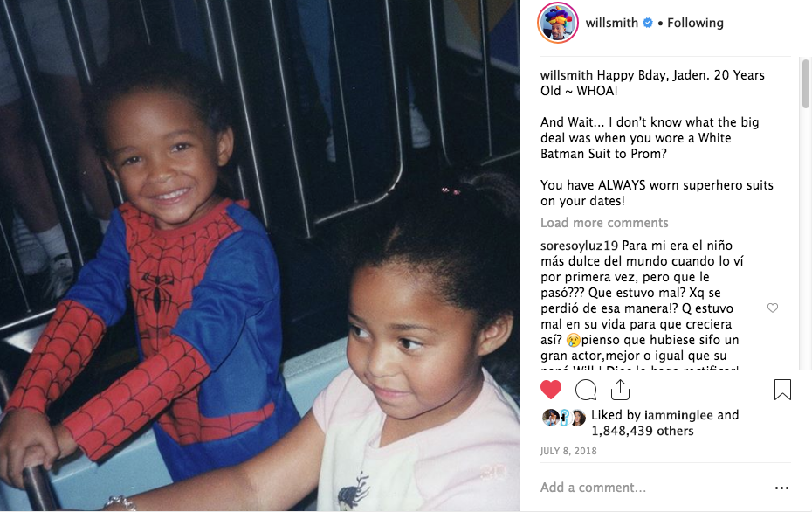Screen dimensions: 812x512
Task: View the 1,848,439 others likes list
Action: (642, 431)
